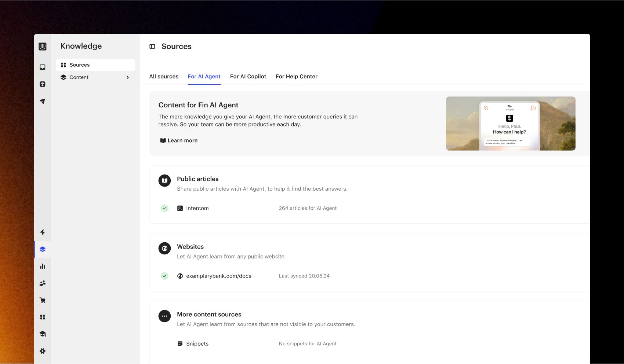Open Outbound paper plane icon
Viewport: 624px width, 364px height.
(x=43, y=101)
